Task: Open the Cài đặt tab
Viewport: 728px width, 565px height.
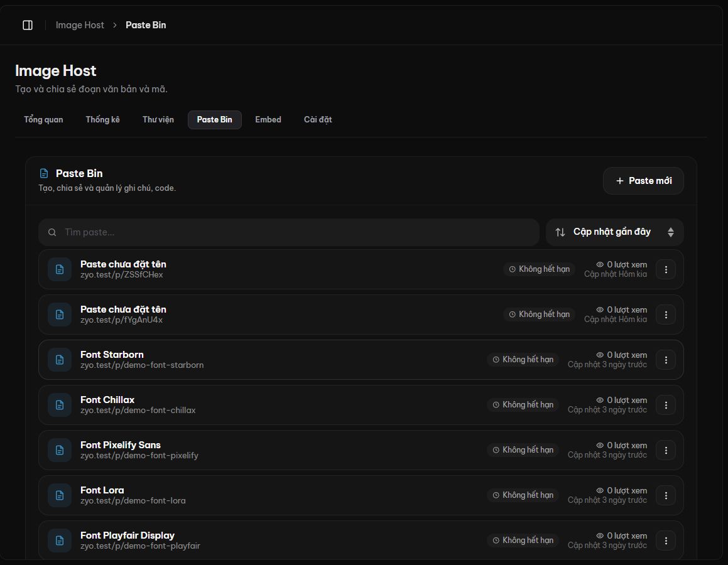Action: tap(318, 120)
